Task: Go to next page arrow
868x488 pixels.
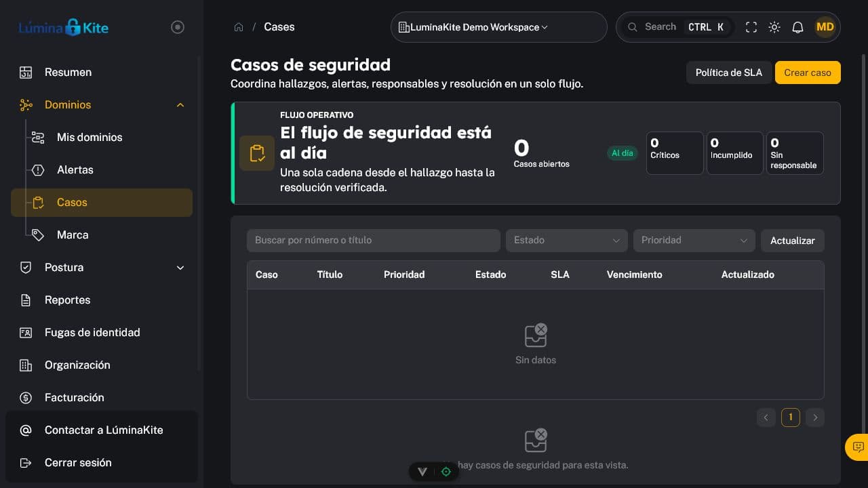Action: [x=815, y=418]
